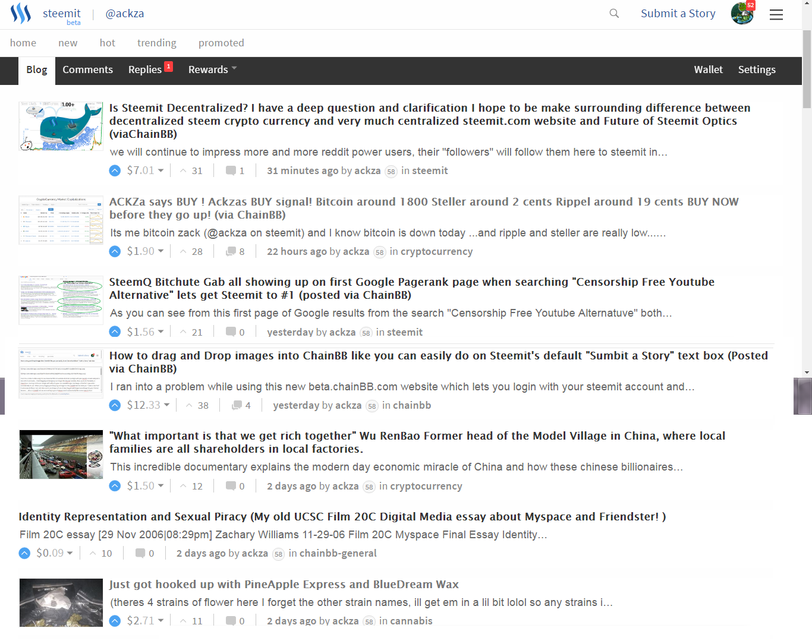Expand the $1.56 payout dropdown
Image resolution: width=812 pixels, height=644 pixels.
coord(145,332)
